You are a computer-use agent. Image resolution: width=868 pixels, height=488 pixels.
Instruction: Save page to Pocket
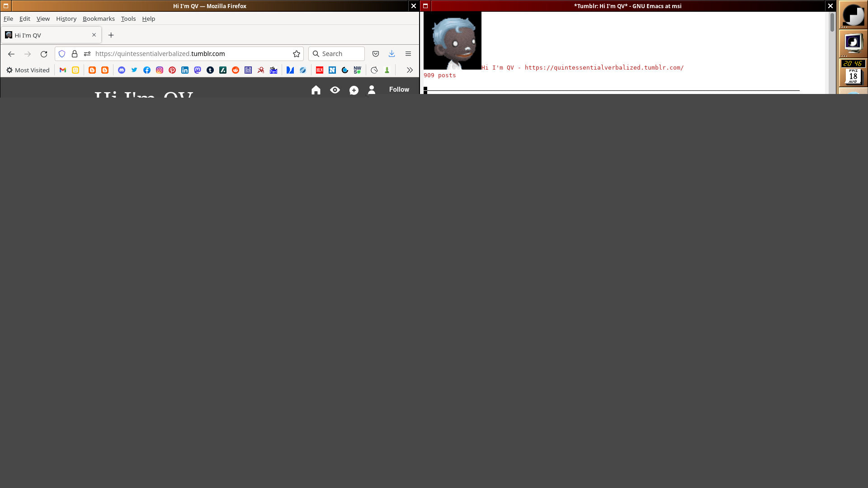pyautogui.click(x=376, y=54)
